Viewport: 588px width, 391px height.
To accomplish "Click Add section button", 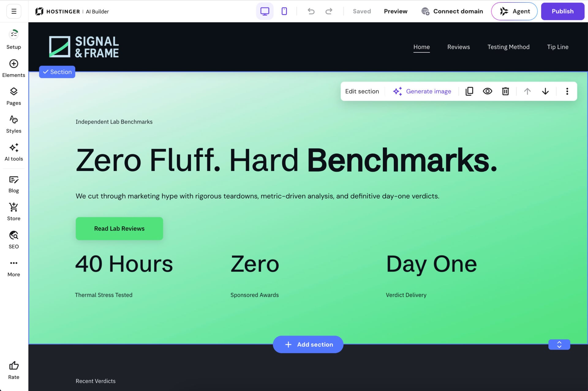I will (308, 344).
